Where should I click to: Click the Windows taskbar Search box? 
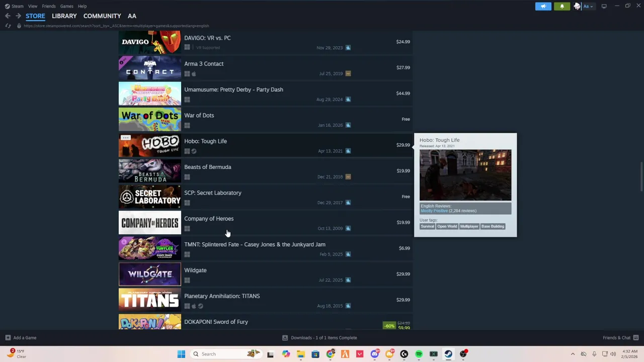point(227,354)
